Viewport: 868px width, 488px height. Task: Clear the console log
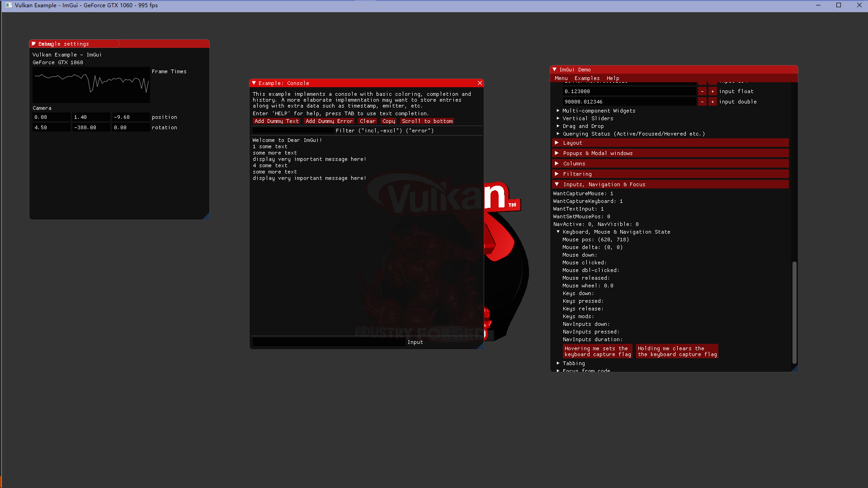368,121
